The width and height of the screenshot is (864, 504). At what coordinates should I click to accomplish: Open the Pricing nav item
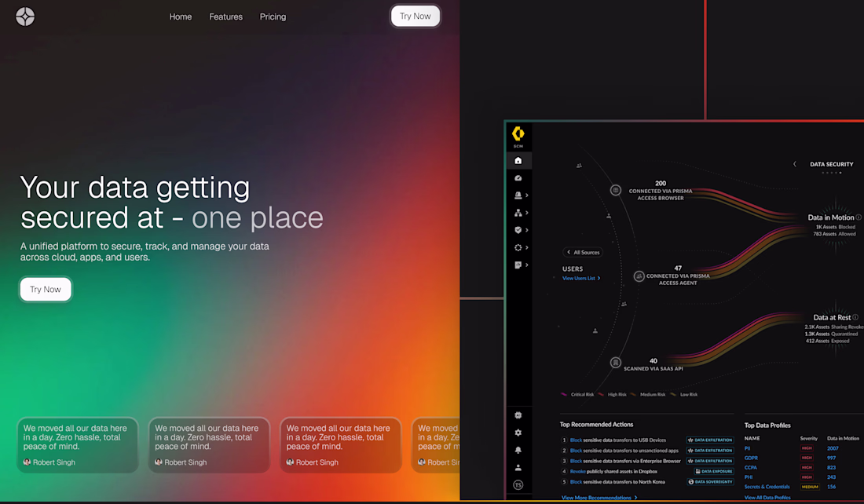point(273,16)
